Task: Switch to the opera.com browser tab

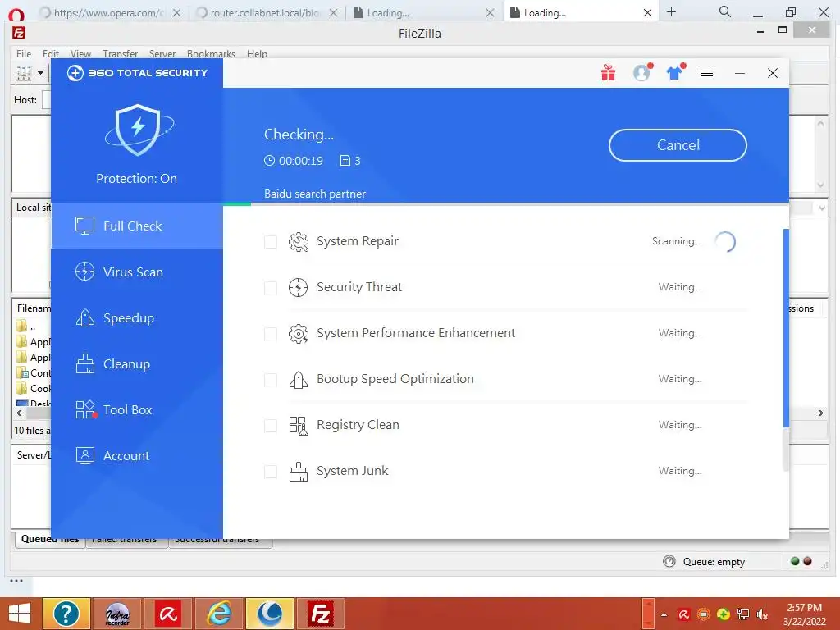Action: (112, 13)
